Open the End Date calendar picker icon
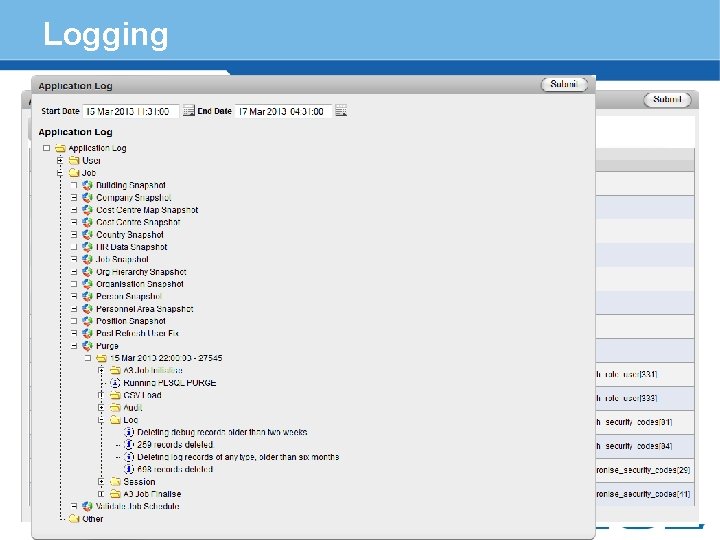The width and height of the screenshot is (720, 540). pos(341,111)
